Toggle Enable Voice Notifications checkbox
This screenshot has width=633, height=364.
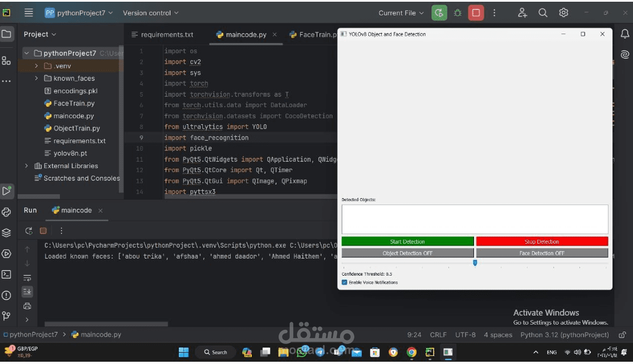point(344,283)
